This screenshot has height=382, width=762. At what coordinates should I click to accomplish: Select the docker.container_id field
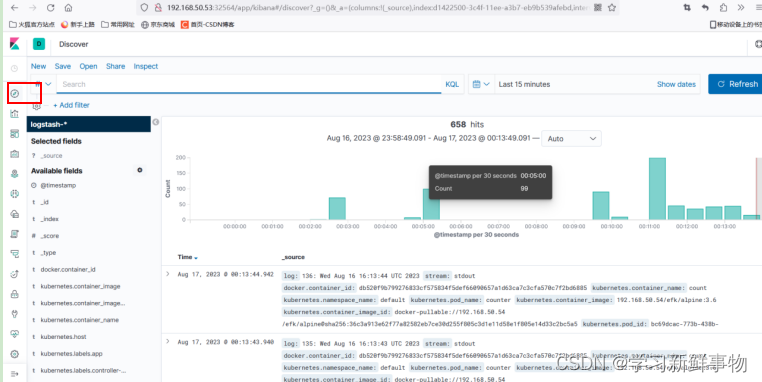(68, 269)
